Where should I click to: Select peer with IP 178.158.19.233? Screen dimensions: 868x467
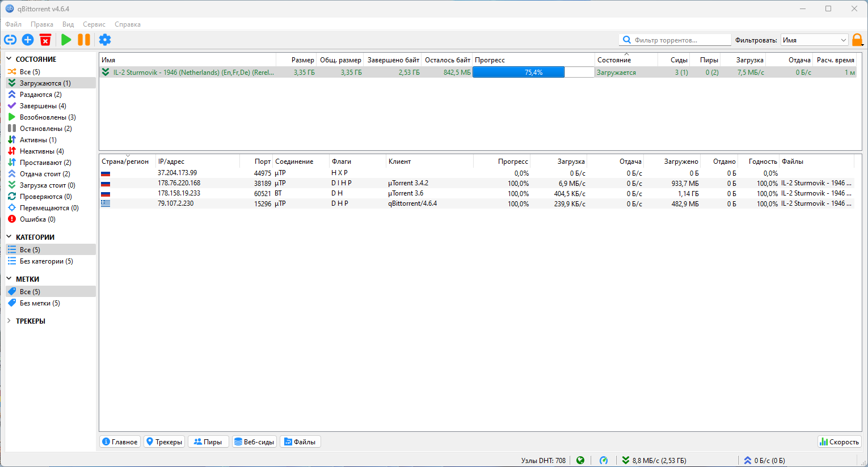pyautogui.click(x=477, y=193)
